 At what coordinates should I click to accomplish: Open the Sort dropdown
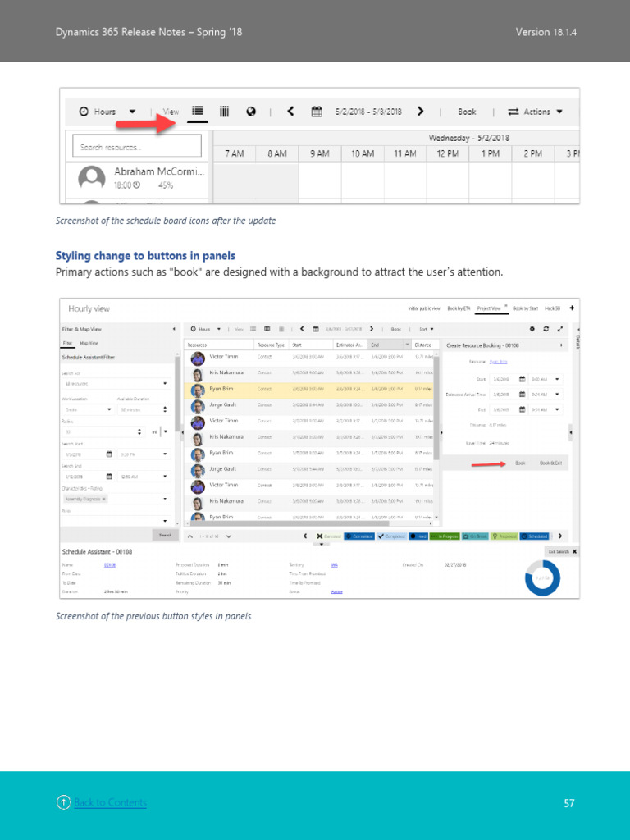click(x=427, y=329)
